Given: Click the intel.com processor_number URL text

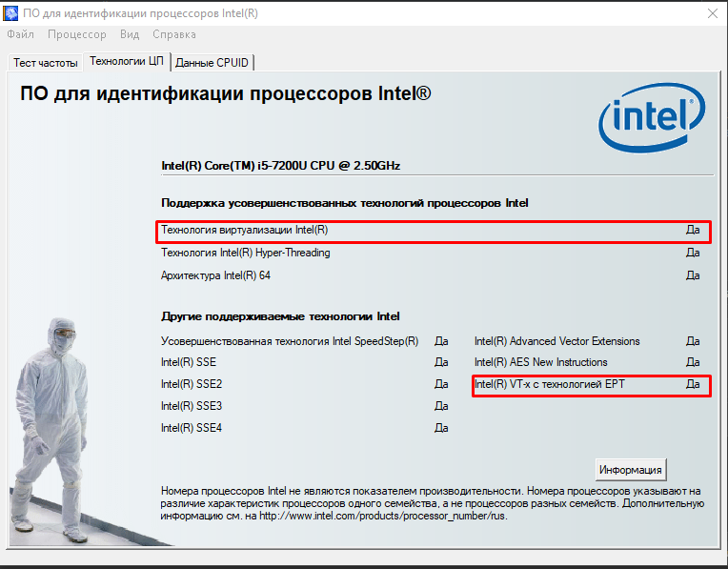Looking at the screenshot, I should coord(382,516).
